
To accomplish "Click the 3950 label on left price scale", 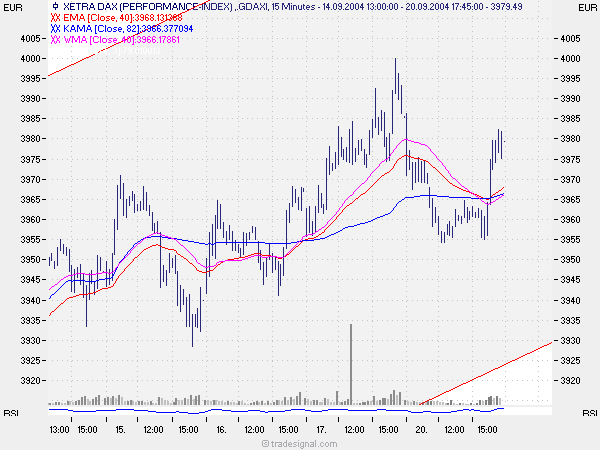I will pos(30,259).
